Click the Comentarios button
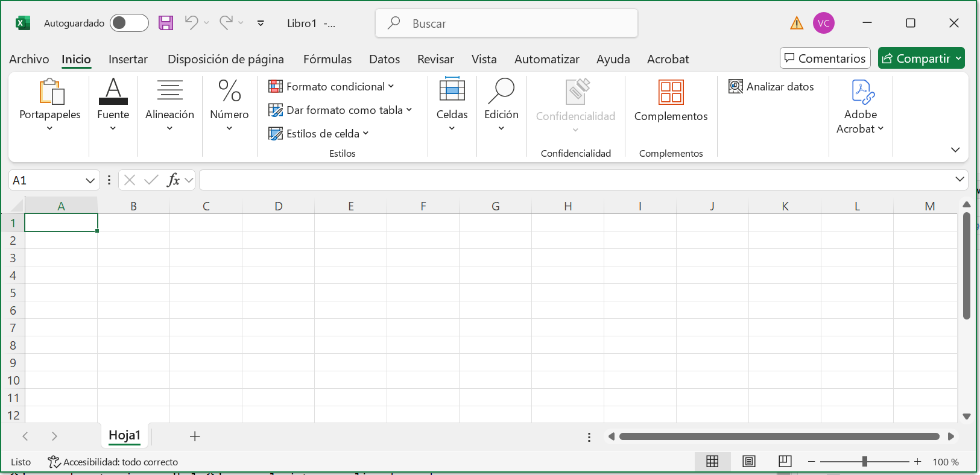980x475 pixels. [x=825, y=58]
